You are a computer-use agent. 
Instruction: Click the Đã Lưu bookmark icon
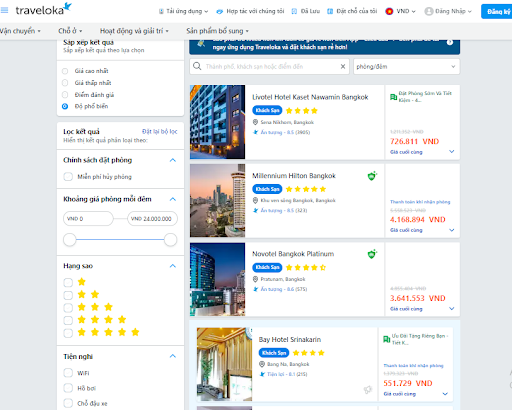pos(294,11)
